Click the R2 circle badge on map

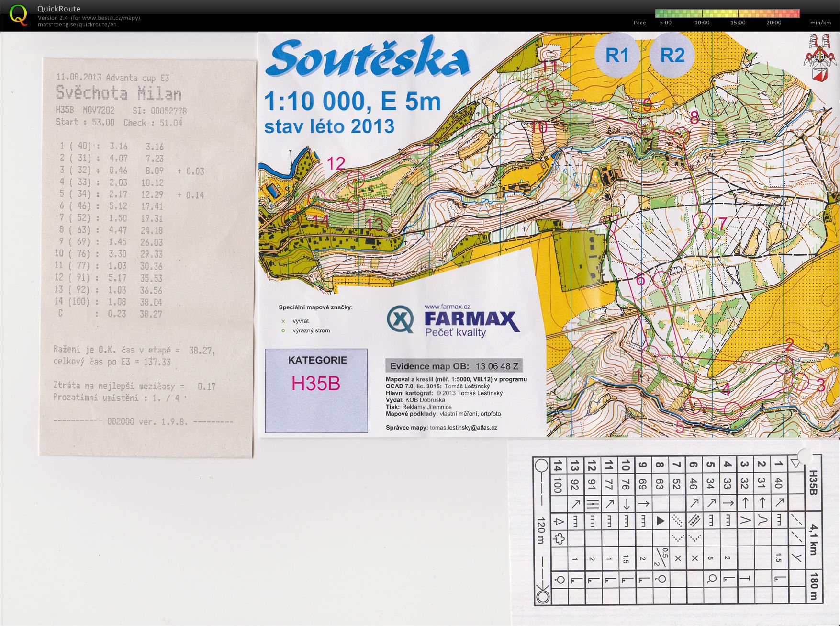coord(672,55)
